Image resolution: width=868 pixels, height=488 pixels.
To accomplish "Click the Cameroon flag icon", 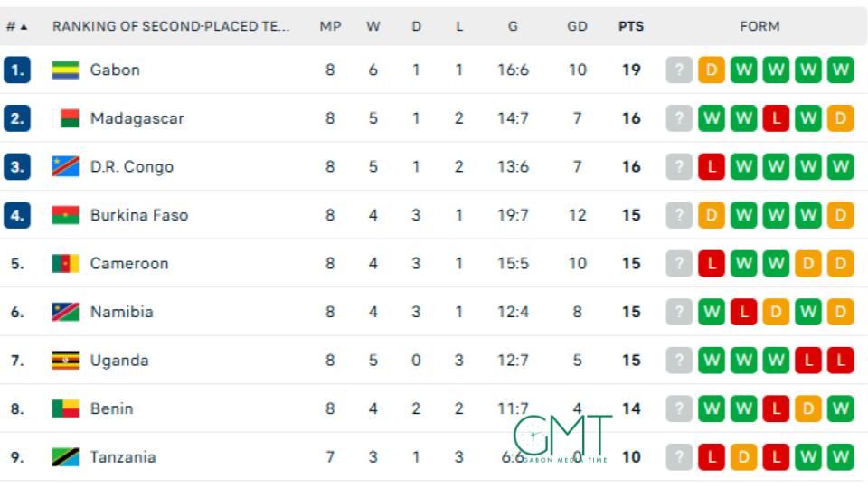I will coord(65,263).
